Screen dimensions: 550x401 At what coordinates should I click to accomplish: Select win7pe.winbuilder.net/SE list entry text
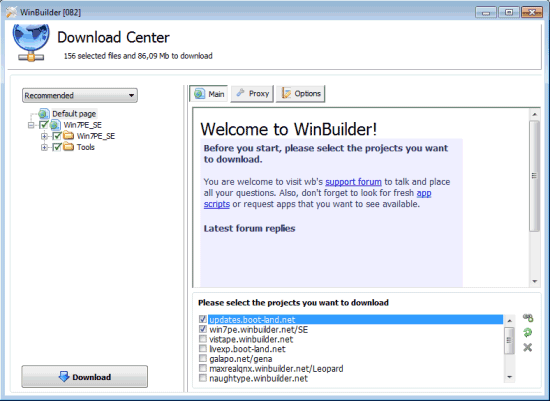(x=259, y=329)
